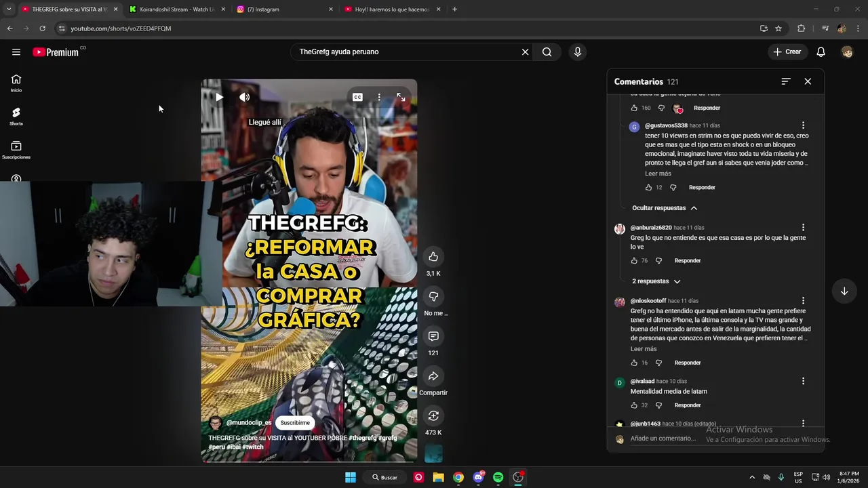Screen dimensions: 868x488
Task: Open the YouTube hamburger guide menu
Action: click(x=16, y=52)
